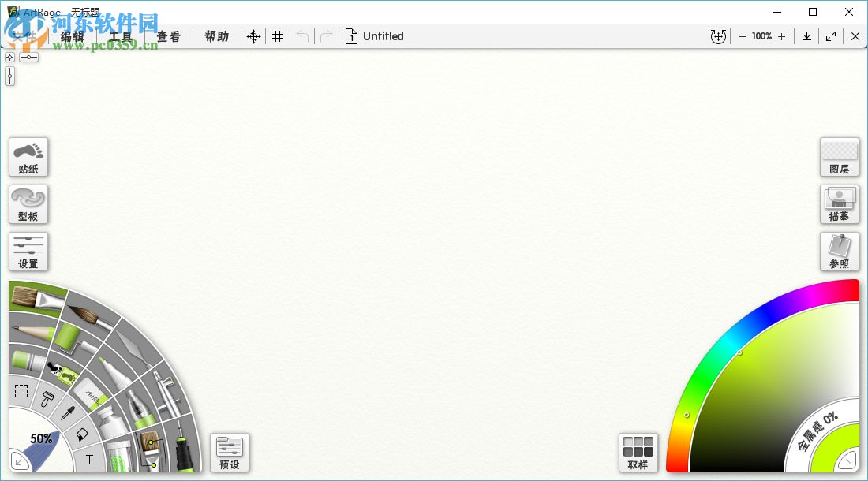Collapse the color picker corner arrow
868x481 pixels.
(x=847, y=460)
